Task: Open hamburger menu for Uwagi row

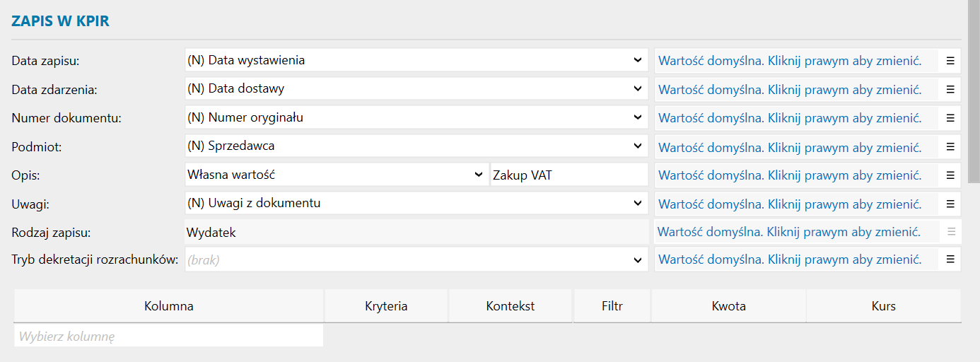Action: [950, 204]
